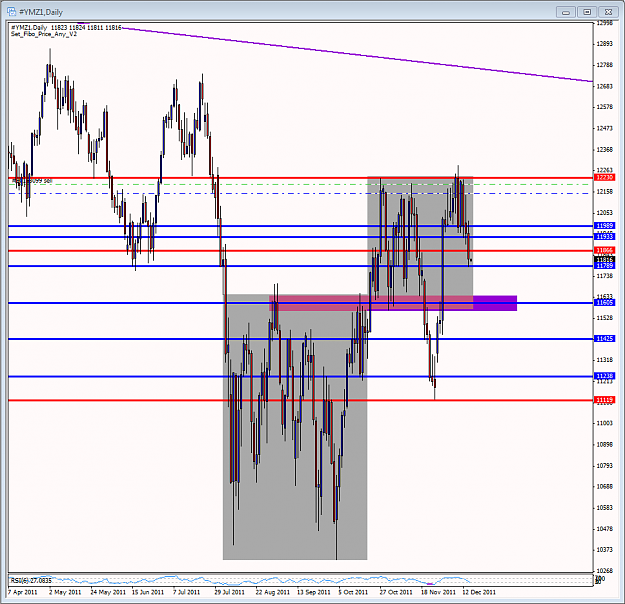Click the 7 Jul 2011 date label
Viewport: 625px width, 604px height.
point(187,592)
